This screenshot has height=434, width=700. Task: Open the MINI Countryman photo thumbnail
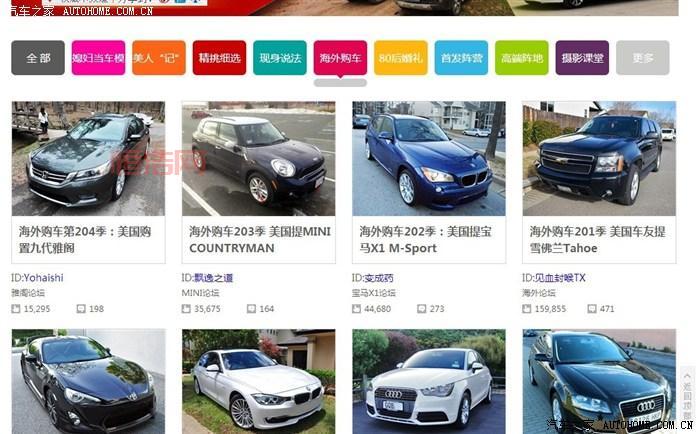258,159
